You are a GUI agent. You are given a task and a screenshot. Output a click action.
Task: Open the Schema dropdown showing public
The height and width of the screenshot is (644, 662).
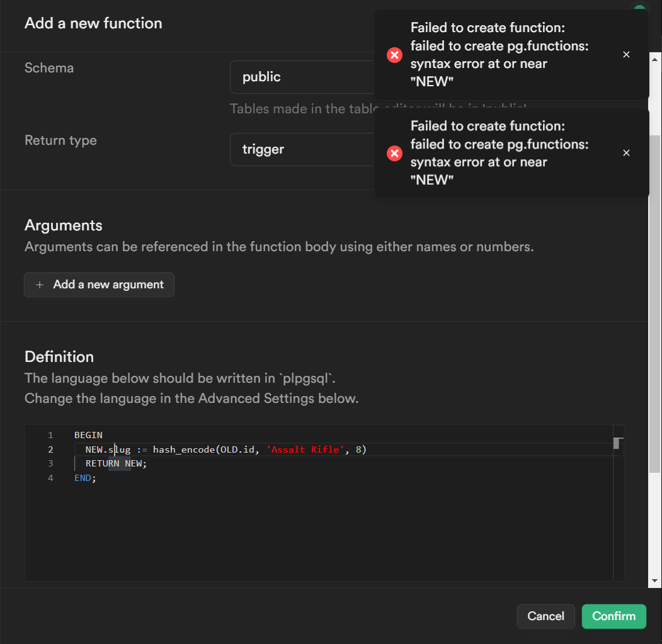click(301, 77)
